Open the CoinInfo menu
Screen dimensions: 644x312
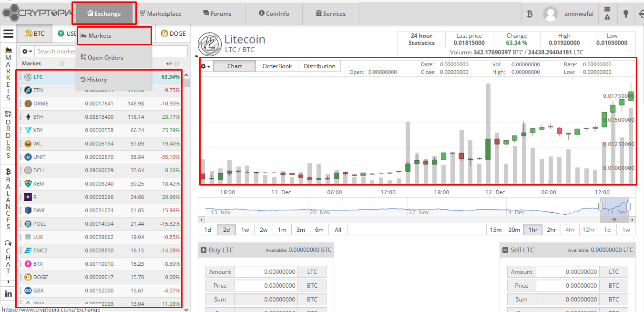[x=274, y=13]
